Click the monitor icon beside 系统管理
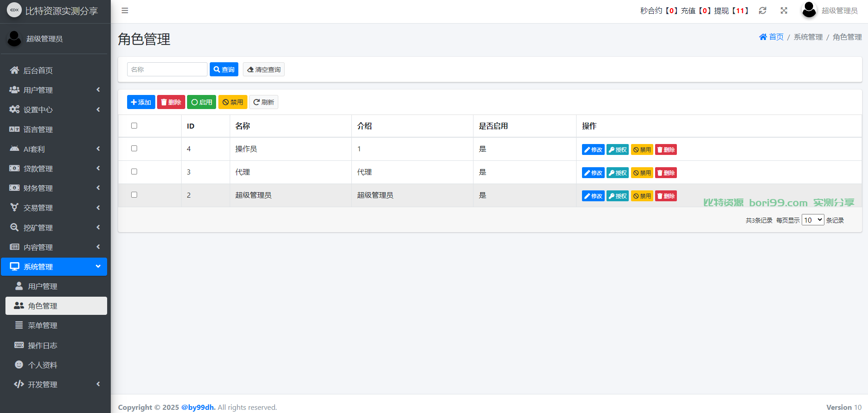 (x=15, y=266)
